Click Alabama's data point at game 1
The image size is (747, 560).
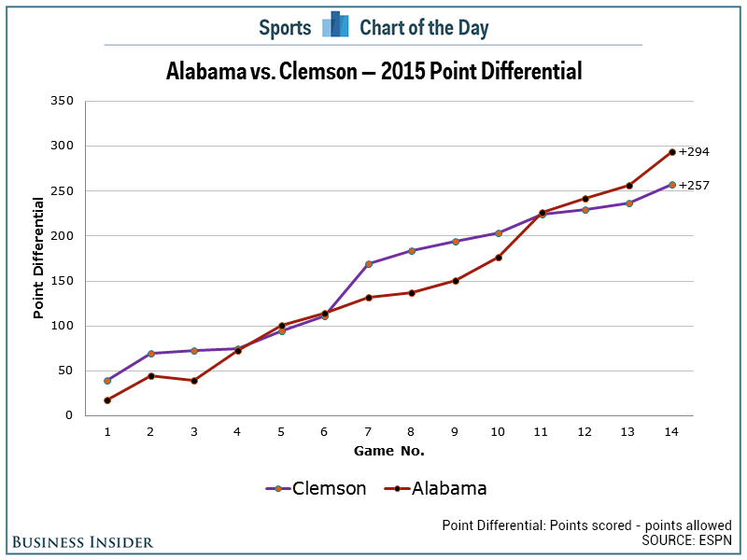pos(107,400)
